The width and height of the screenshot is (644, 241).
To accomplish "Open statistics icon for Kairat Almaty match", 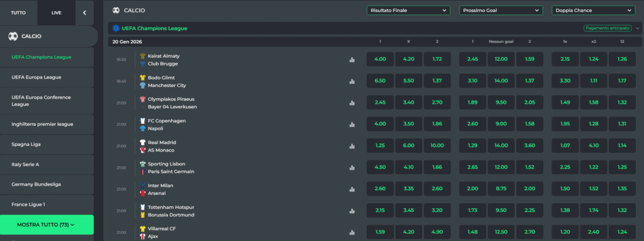I will click(352, 60).
